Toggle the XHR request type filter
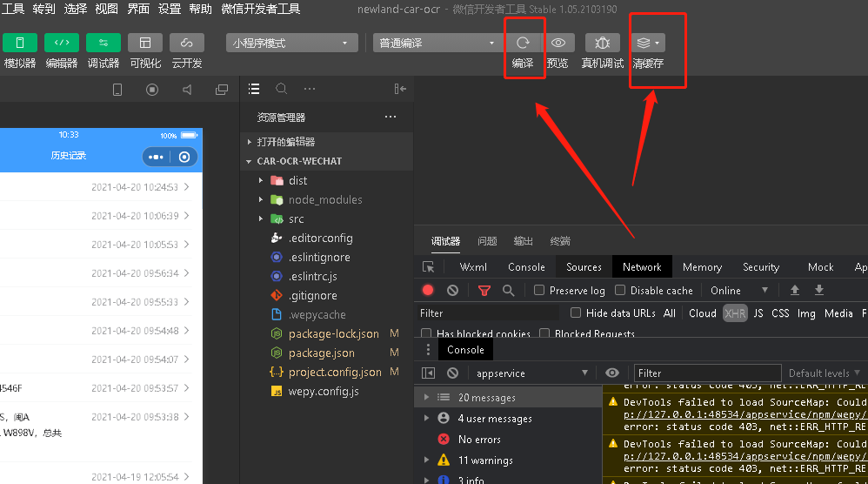 point(735,313)
